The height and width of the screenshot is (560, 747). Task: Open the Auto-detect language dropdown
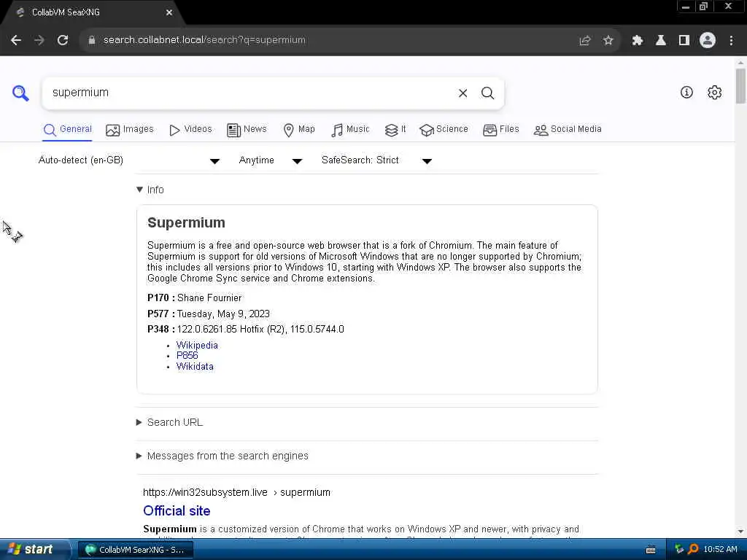tap(128, 160)
